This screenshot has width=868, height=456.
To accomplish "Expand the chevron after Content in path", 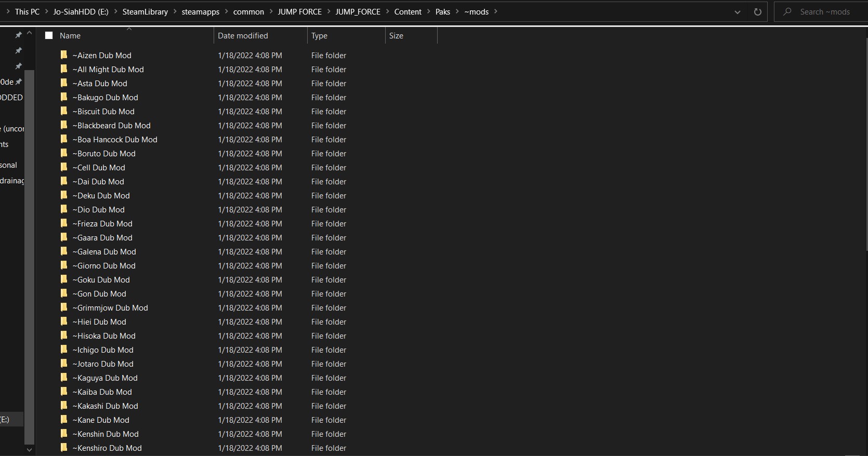I will pos(429,11).
